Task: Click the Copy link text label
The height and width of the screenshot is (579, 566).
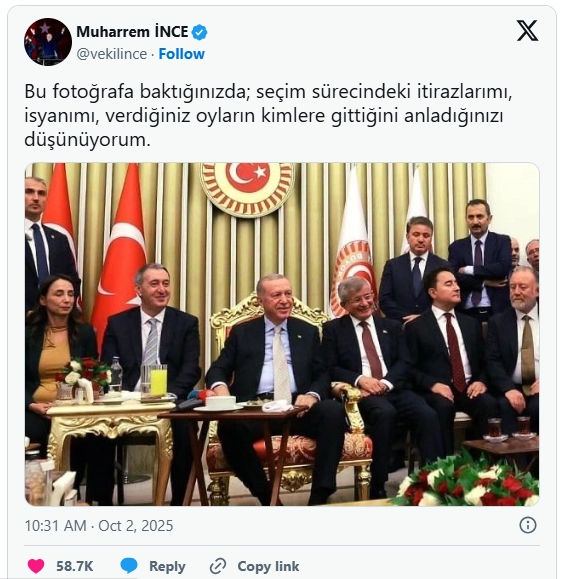Action: click(268, 566)
